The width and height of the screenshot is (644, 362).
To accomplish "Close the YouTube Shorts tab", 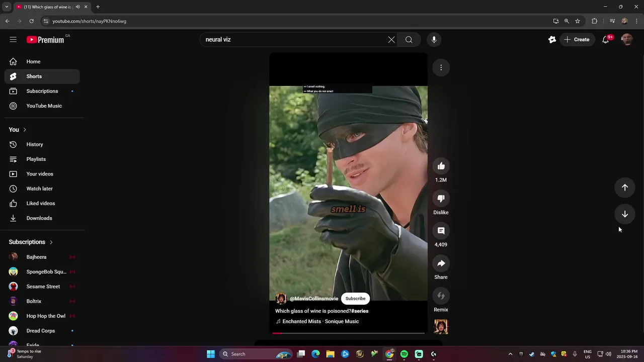I will [x=86, y=7].
